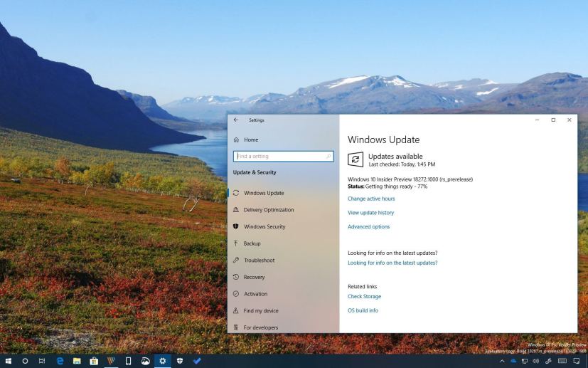Open Microsoft Store from the taskbar
Image resolution: width=588 pixels, height=368 pixels.
coord(94,362)
